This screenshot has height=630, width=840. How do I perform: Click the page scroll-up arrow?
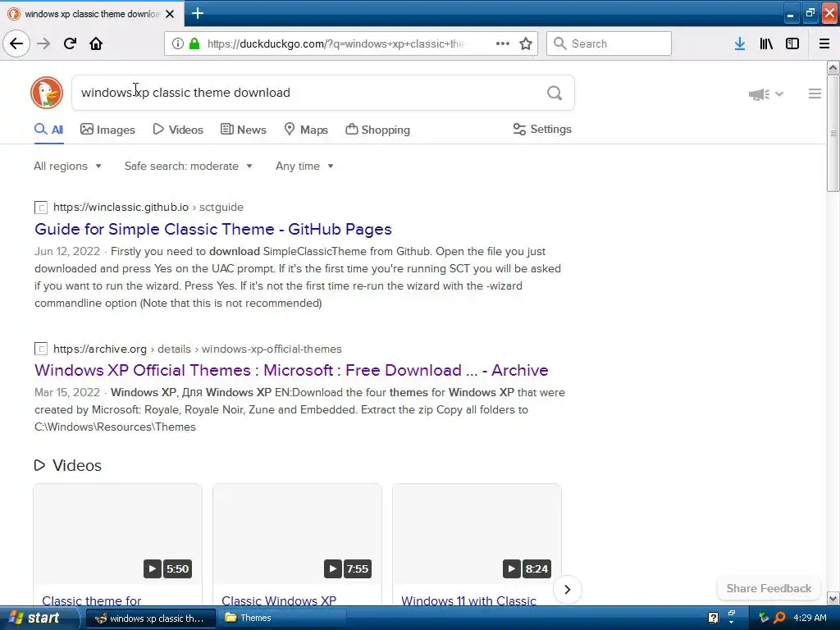(x=833, y=67)
